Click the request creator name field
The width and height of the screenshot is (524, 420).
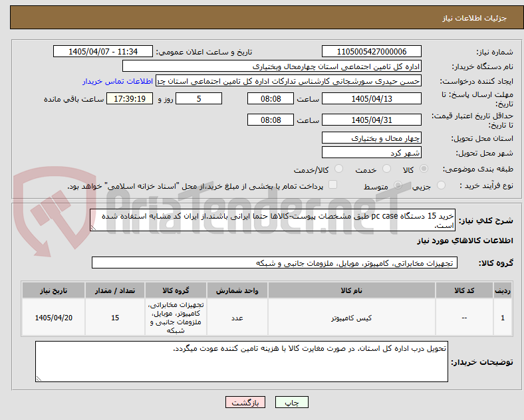tap(289, 81)
